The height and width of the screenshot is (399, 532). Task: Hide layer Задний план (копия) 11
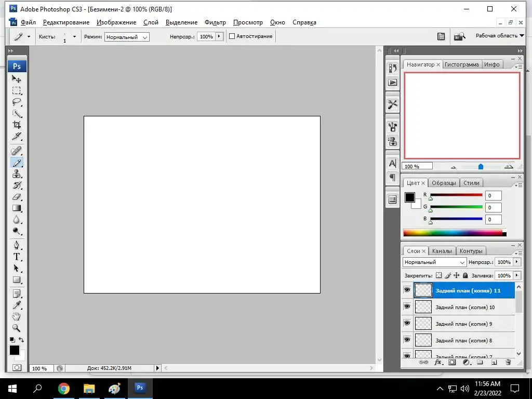coord(407,290)
